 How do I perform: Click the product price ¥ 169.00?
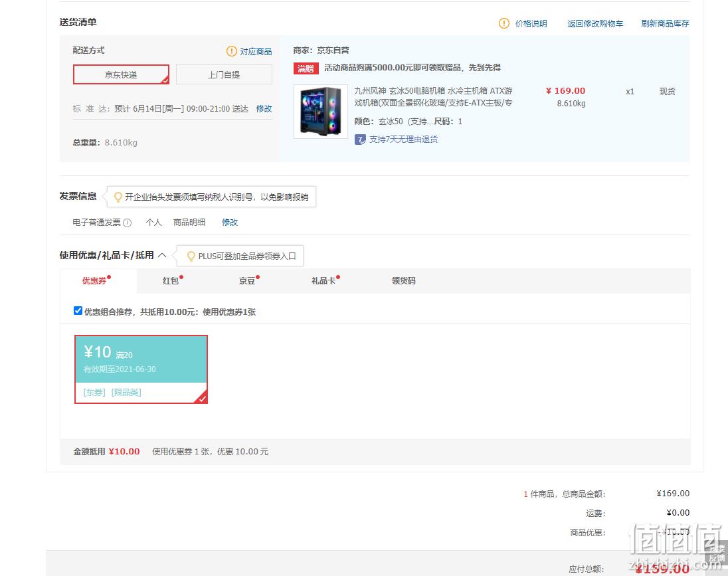565,90
